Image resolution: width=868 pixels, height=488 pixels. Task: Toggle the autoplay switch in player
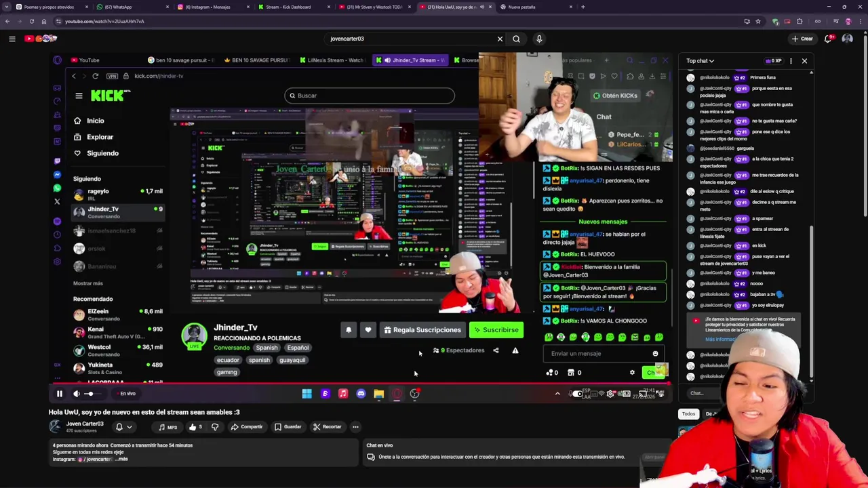pos(578,393)
